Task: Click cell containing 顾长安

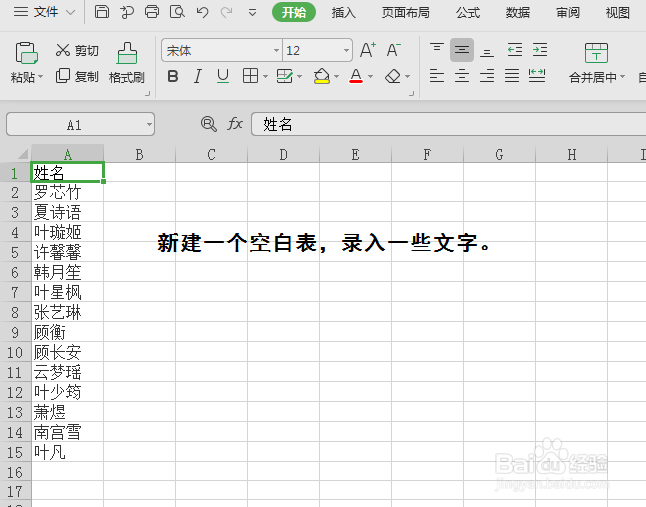Action: coord(68,352)
